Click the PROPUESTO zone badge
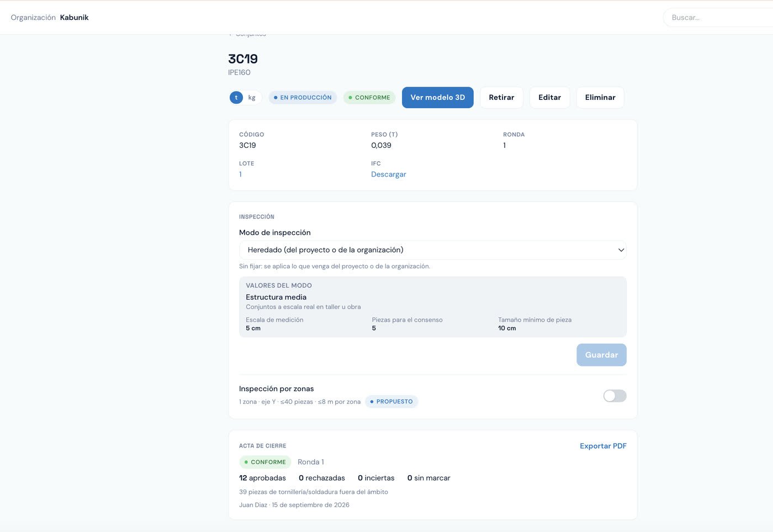773x532 pixels. (391, 402)
